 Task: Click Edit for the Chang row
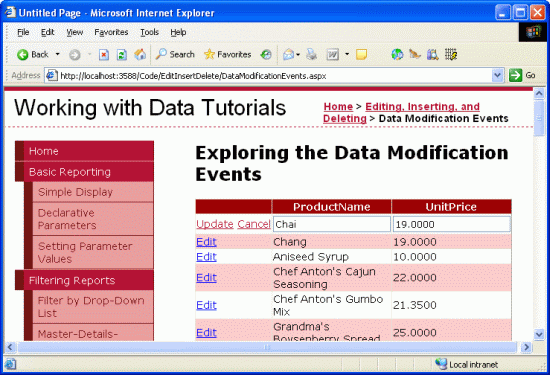pos(206,242)
